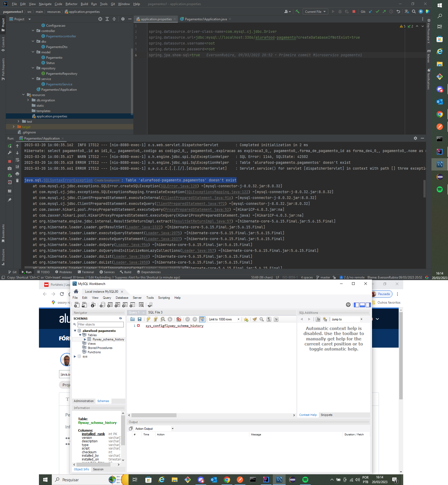Pin the Run tab with pin icon
Viewport: 448px width, 485px height.
pyautogui.click(x=10, y=200)
